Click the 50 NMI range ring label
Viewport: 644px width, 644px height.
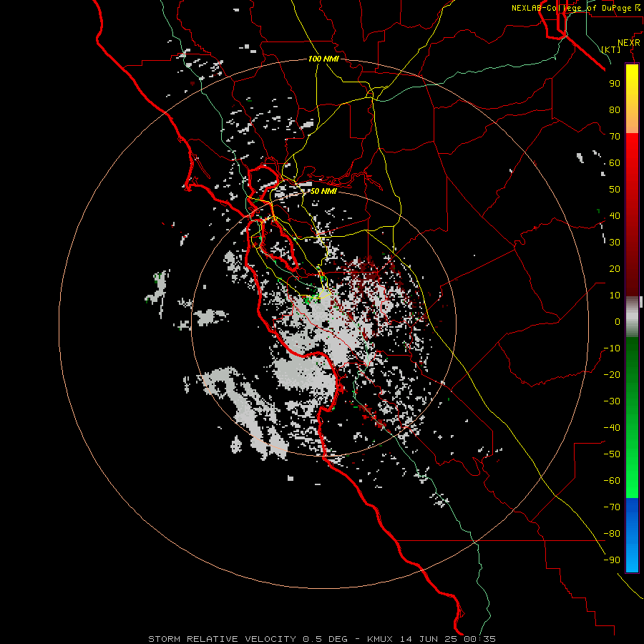(323, 191)
